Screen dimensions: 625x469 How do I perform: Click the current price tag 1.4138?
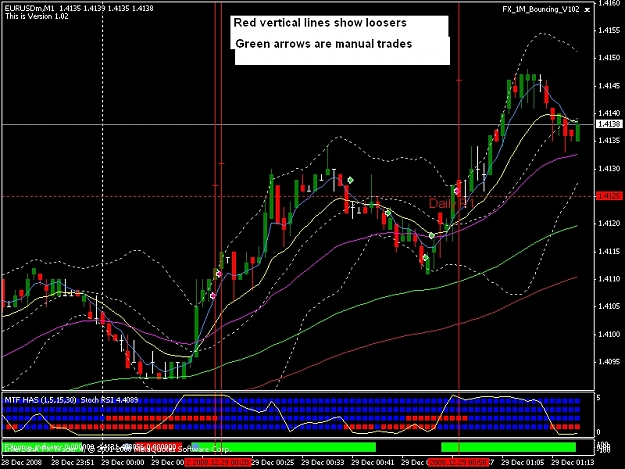(x=609, y=124)
